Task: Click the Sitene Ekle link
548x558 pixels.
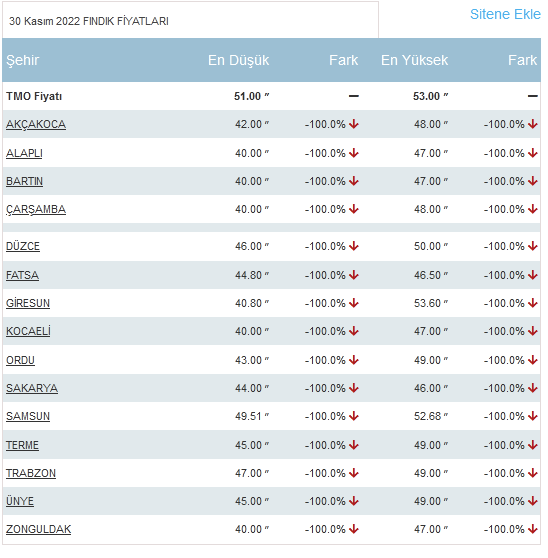Action: [505, 14]
